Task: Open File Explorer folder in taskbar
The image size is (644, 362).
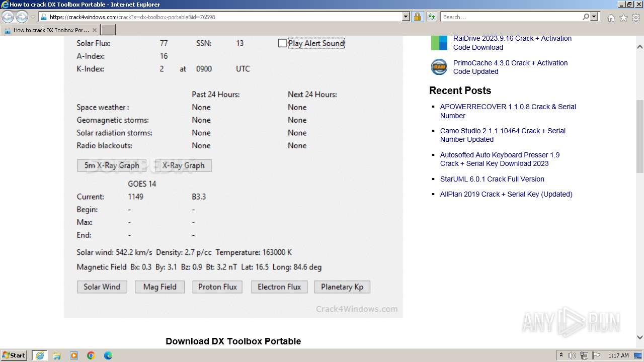Action: [57, 355]
